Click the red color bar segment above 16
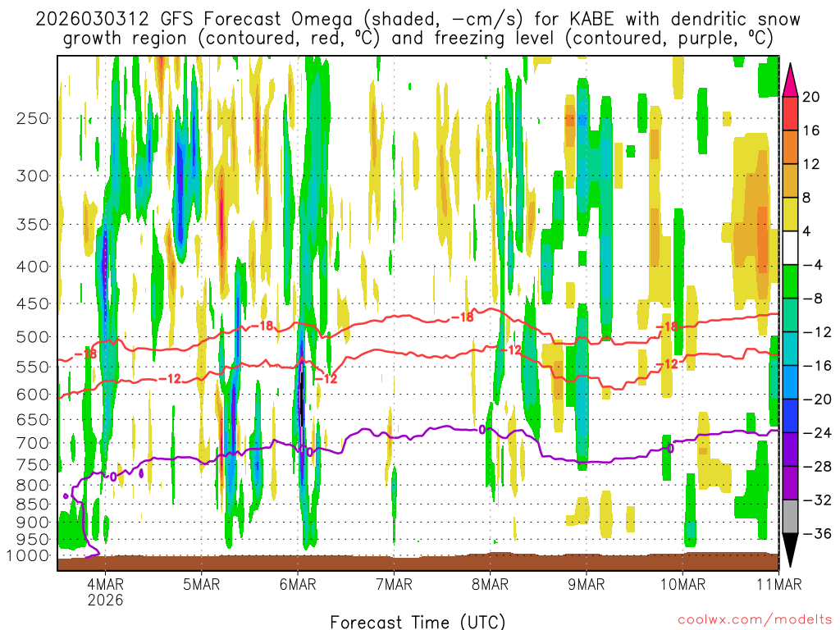 [790, 113]
